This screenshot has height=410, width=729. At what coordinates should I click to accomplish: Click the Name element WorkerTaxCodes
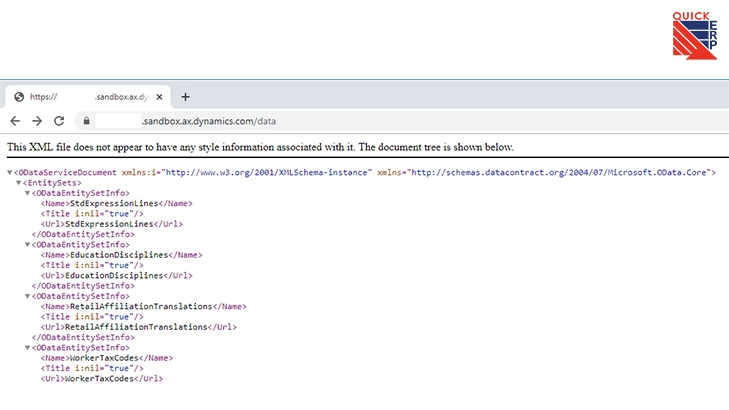pyautogui.click(x=106, y=358)
